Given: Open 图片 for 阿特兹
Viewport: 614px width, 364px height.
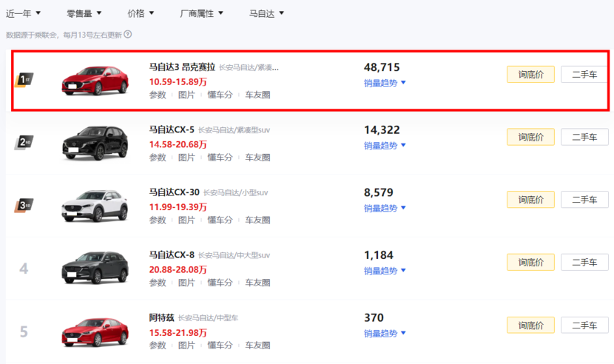Looking at the screenshot, I should 186,346.
